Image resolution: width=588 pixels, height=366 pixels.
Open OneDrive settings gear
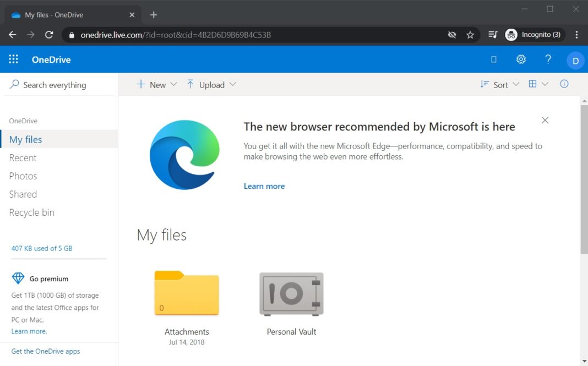(x=521, y=59)
